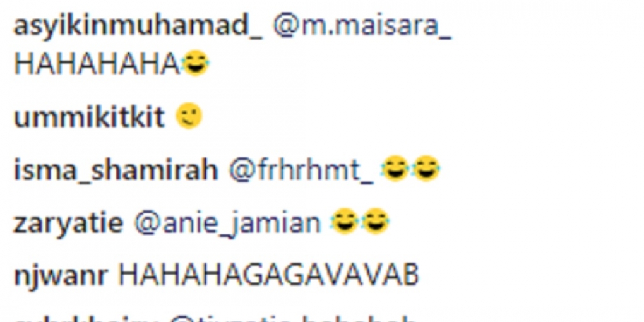Click first laughing emoji after @anie_jamian

[x=344, y=221]
